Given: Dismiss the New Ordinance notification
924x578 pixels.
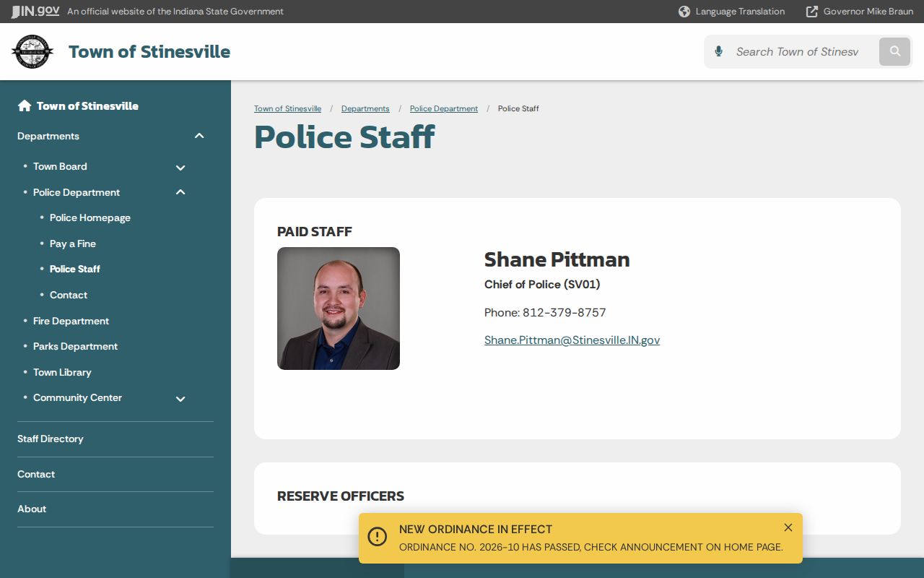Looking at the screenshot, I should 788,527.
